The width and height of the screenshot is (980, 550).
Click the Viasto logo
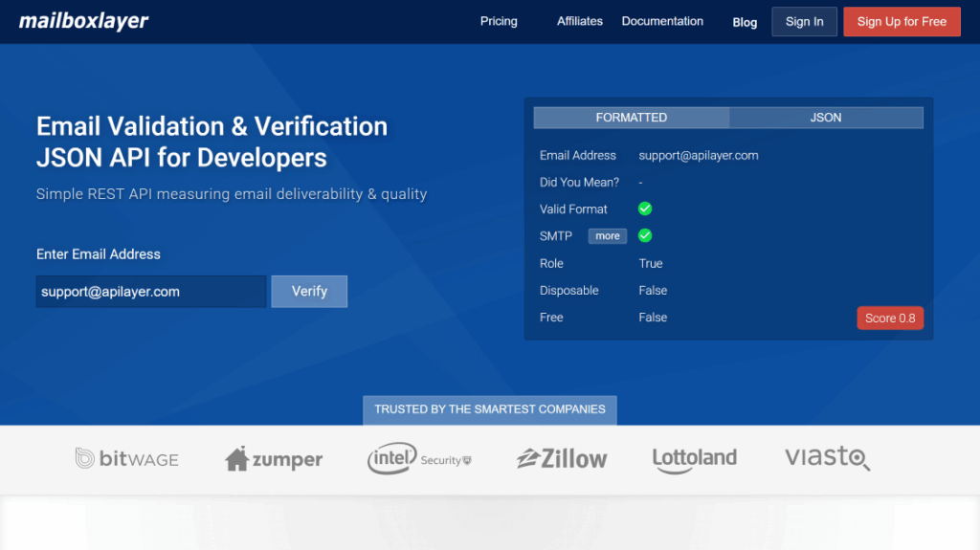(827, 458)
